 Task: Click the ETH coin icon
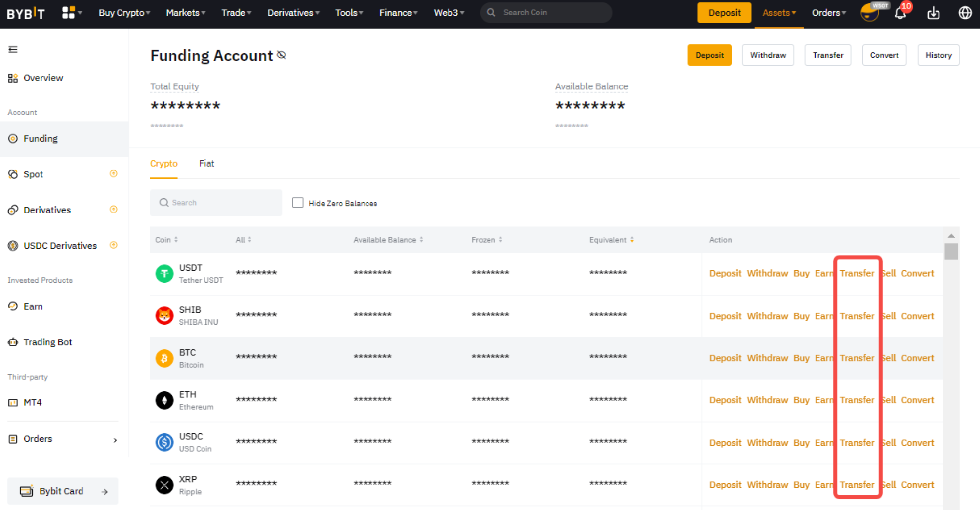[x=164, y=400]
